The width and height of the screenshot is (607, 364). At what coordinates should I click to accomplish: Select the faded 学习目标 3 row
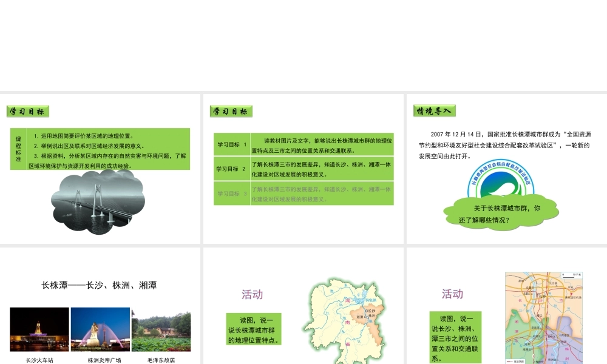click(x=303, y=193)
